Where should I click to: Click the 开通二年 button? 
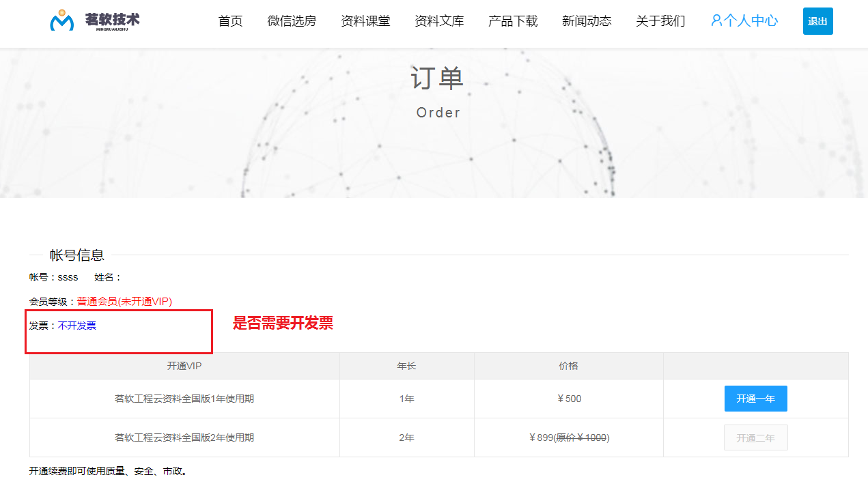[x=755, y=437]
